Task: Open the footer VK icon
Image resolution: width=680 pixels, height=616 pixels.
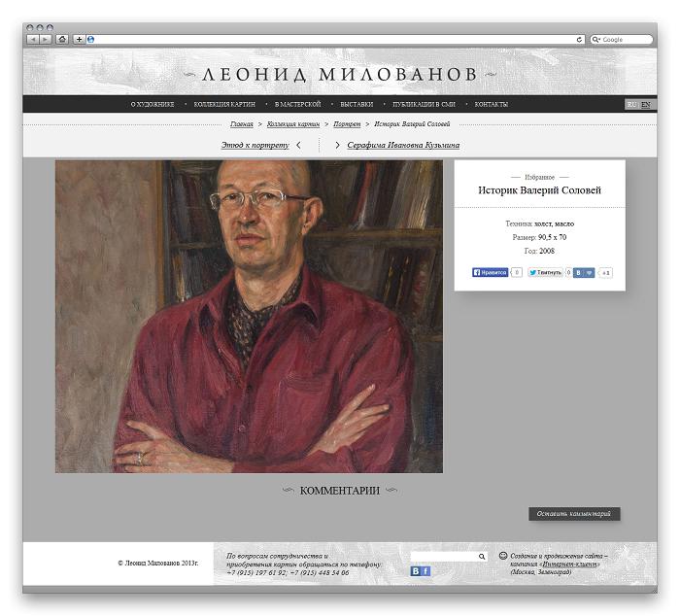Action: [x=416, y=571]
